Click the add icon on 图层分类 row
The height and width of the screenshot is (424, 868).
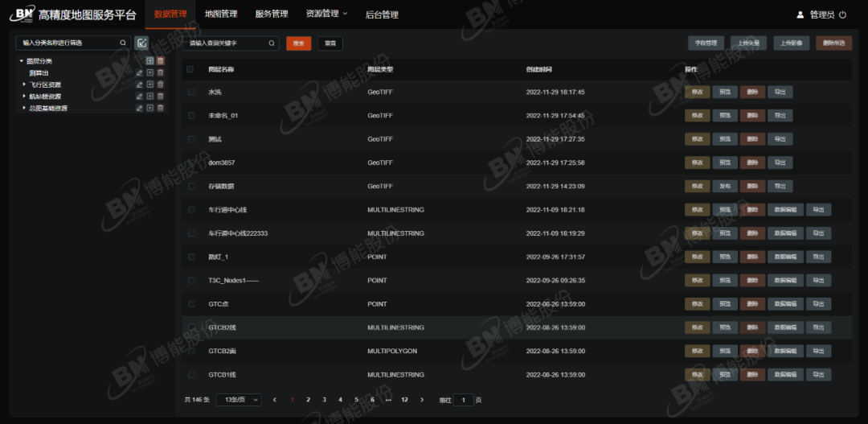click(149, 61)
